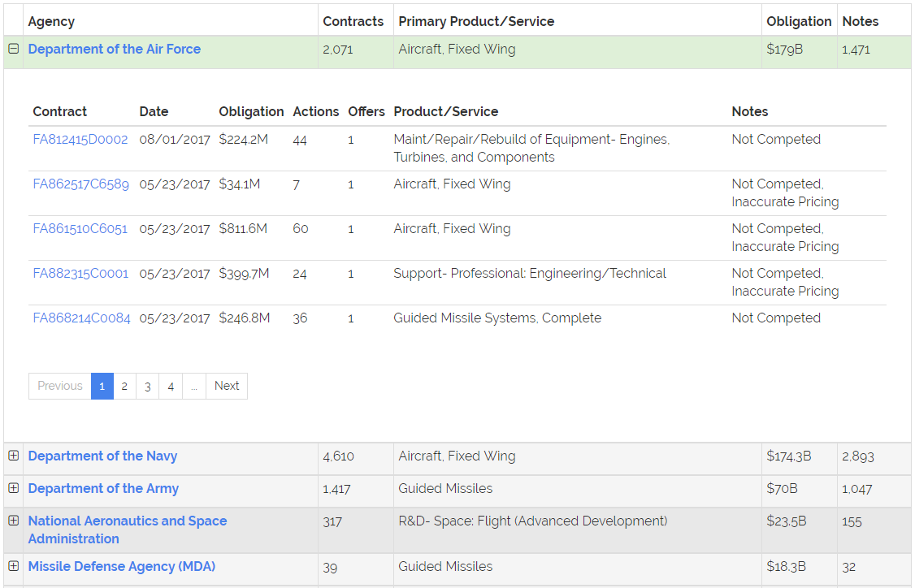Open the Department of the Army link
The width and height of the screenshot is (915, 588).
[103, 489]
